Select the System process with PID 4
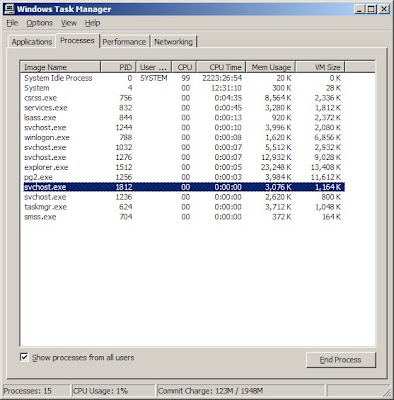This screenshot has width=394, height=400. click(182, 88)
